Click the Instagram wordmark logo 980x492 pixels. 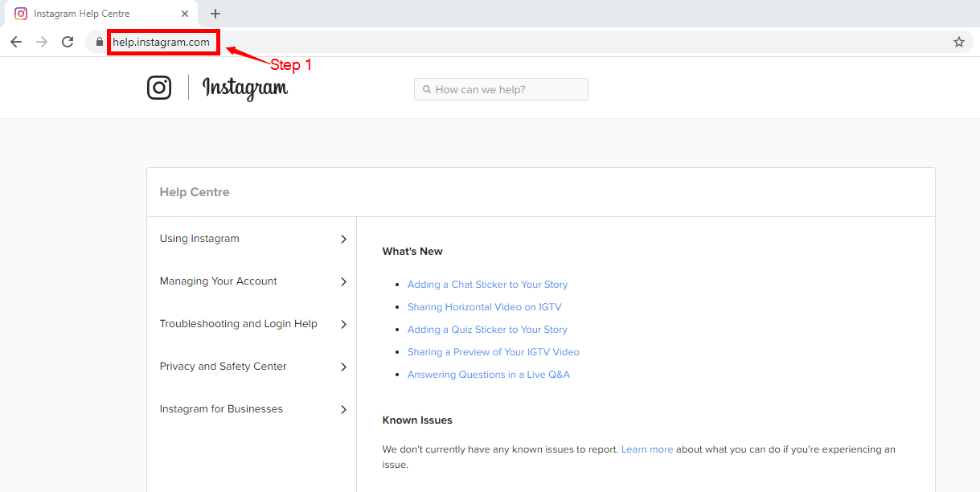pos(245,88)
